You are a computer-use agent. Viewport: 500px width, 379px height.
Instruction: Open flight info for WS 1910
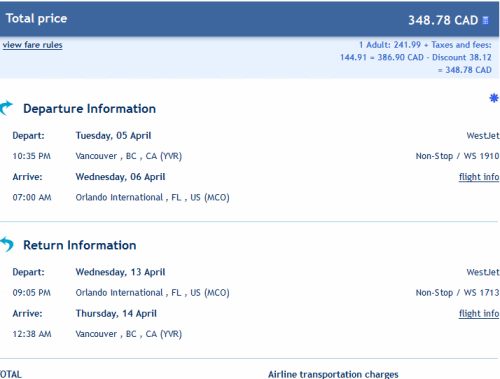click(479, 177)
